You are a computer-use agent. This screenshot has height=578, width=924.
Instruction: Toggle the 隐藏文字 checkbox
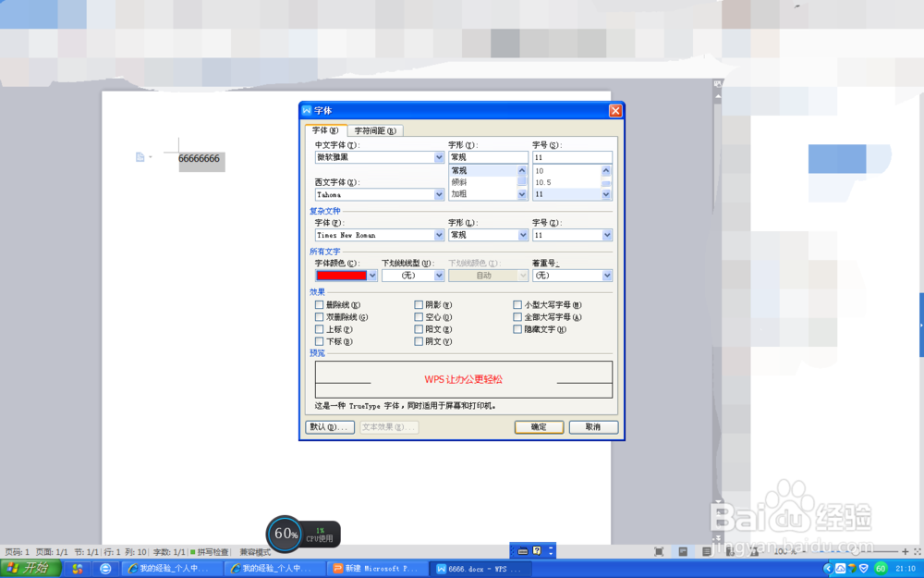click(517, 329)
